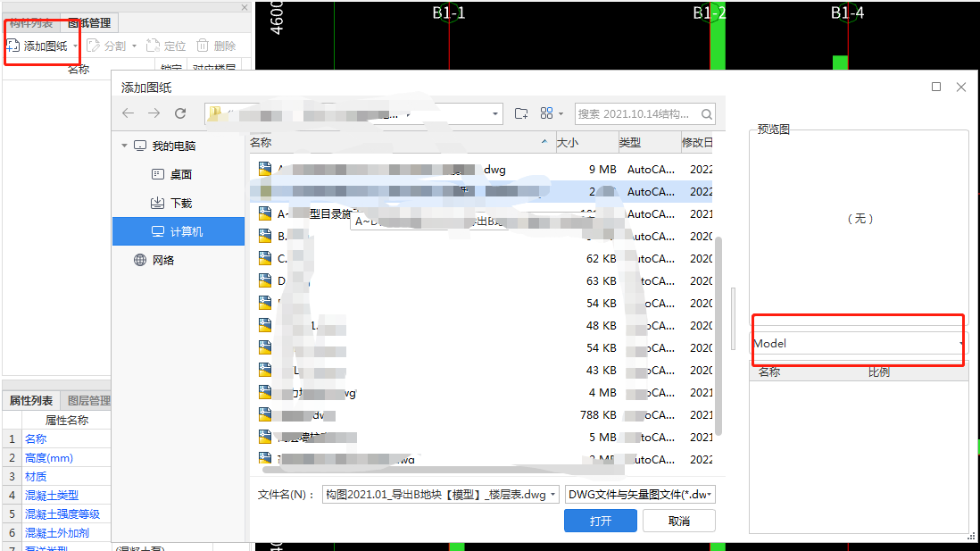
Task: Open the view mode dropdown arrow
Action: tap(561, 113)
